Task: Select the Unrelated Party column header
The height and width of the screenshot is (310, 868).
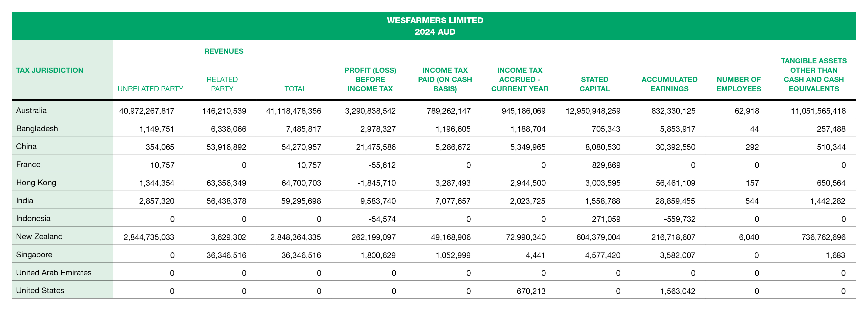Action: (x=150, y=89)
